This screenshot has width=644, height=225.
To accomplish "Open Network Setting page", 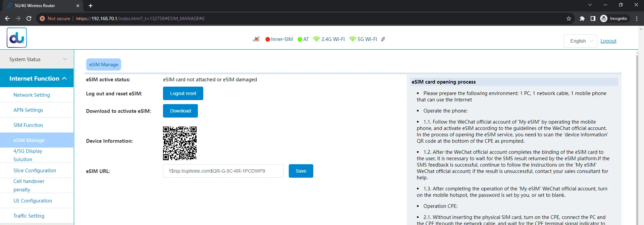I will 32,95.
